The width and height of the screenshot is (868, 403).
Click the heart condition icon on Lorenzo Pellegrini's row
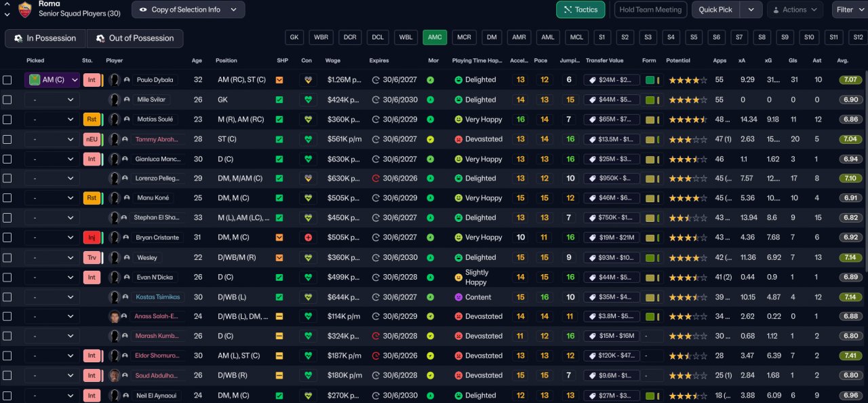(x=309, y=178)
